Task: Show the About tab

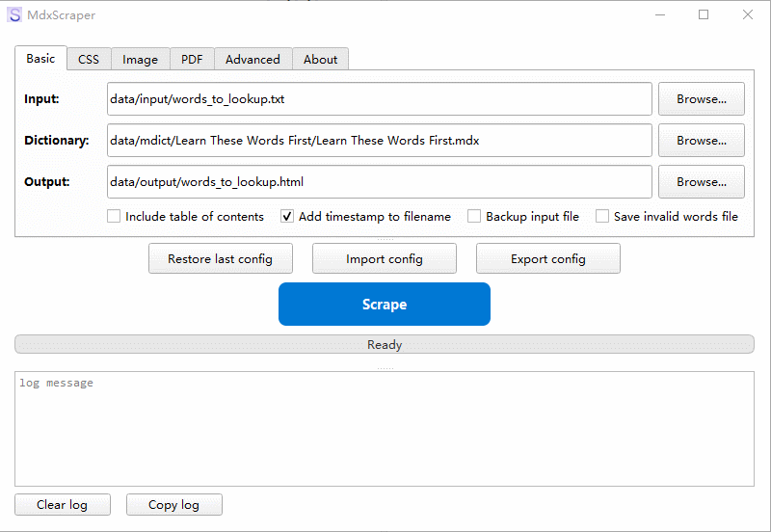Action: point(320,59)
